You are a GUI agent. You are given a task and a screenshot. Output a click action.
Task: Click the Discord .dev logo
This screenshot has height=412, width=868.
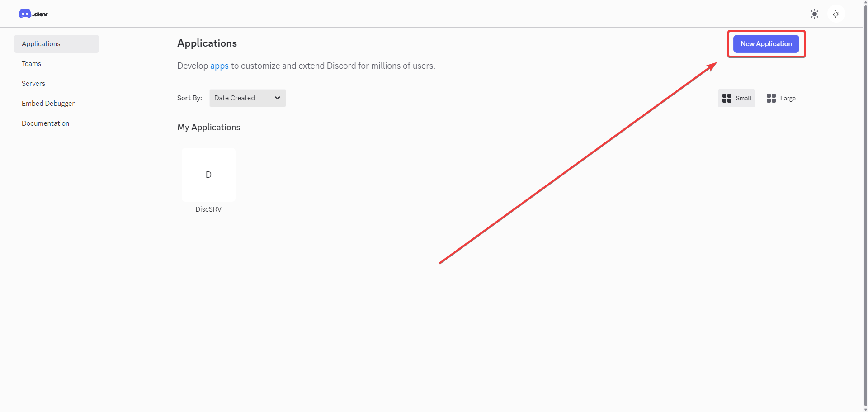(x=33, y=14)
